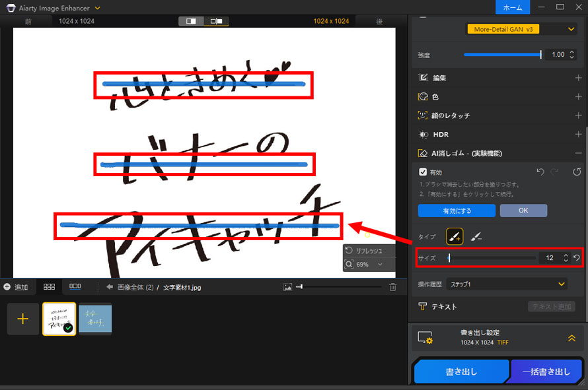This screenshot has width=588, height=390.
Task: Select the add brush type tool
Action: [455, 236]
